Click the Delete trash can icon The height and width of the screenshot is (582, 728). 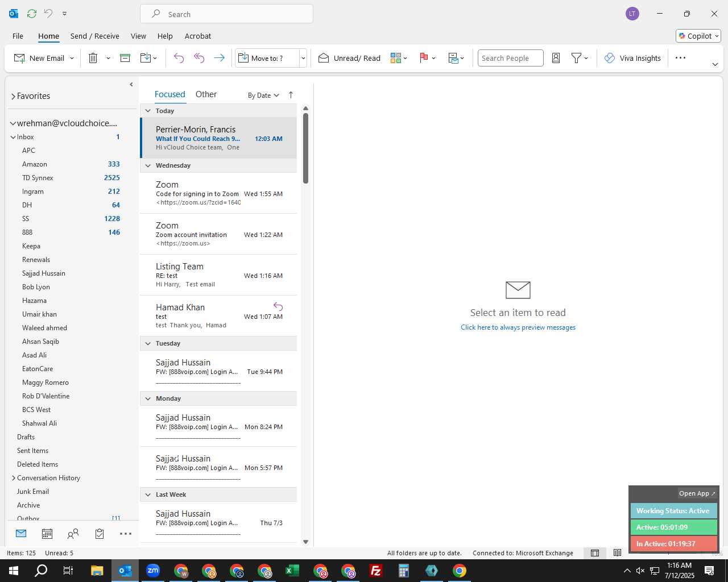(93, 58)
